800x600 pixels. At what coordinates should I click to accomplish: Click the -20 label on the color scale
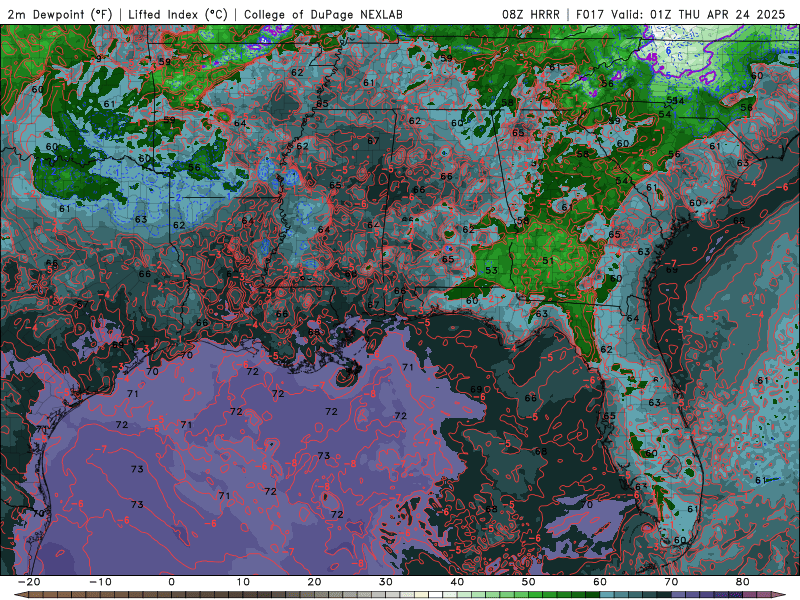pos(29,582)
